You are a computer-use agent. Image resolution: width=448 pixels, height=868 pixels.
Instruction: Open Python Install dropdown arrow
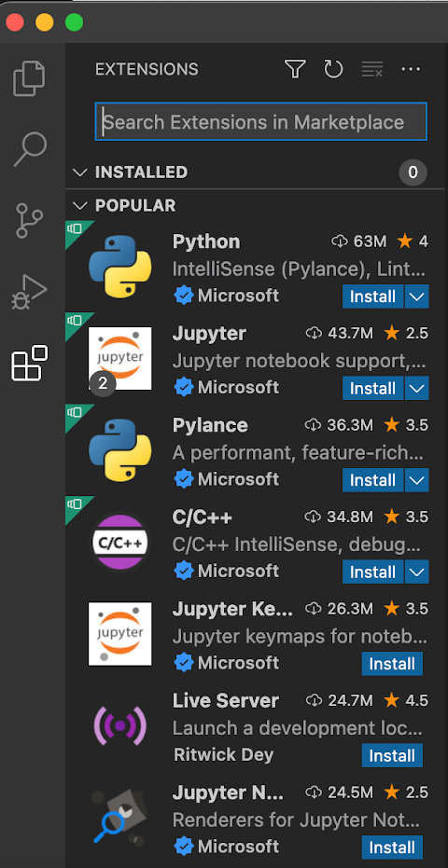[417, 296]
